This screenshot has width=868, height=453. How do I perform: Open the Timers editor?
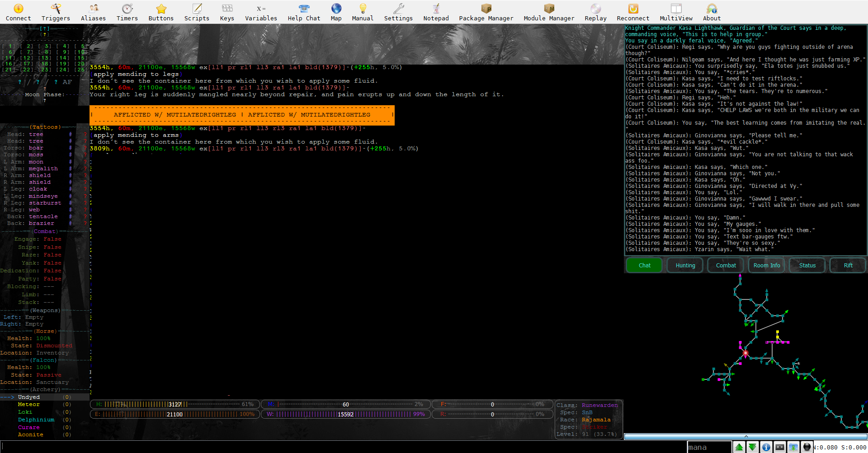tap(127, 12)
